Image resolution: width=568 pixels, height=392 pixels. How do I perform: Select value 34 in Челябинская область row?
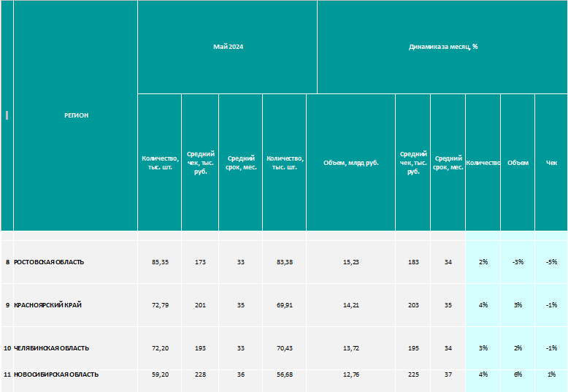448,348
